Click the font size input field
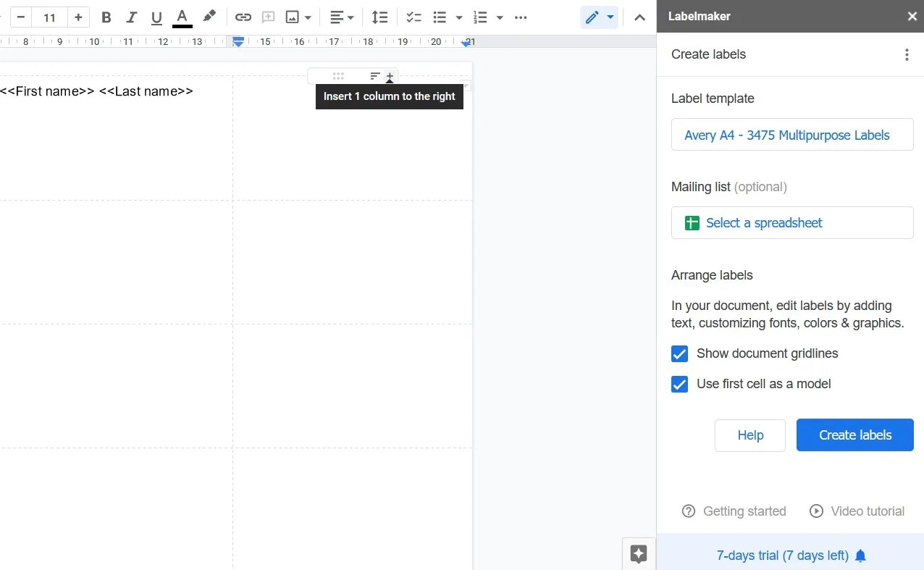This screenshot has height=570, width=924. pos(49,17)
